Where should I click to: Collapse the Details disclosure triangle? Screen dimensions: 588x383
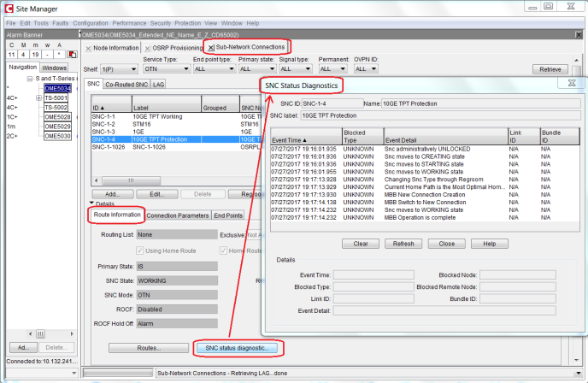(x=91, y=203)
